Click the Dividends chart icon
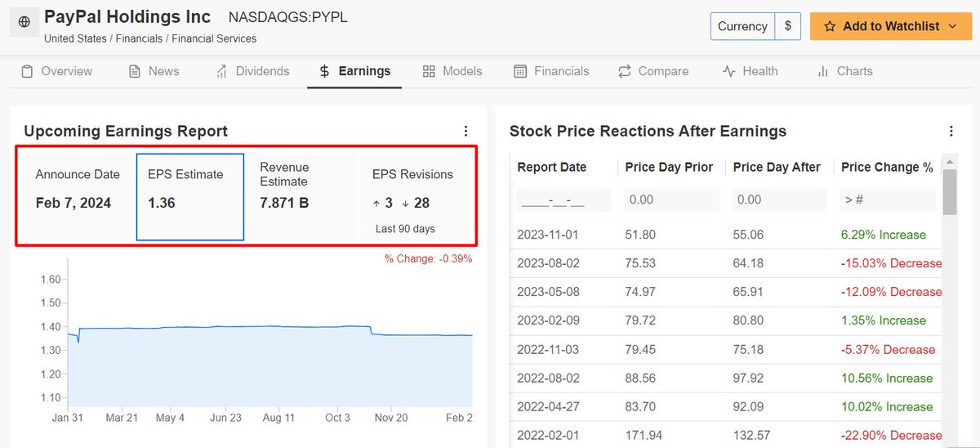The image size is (980, 448). 221,71
